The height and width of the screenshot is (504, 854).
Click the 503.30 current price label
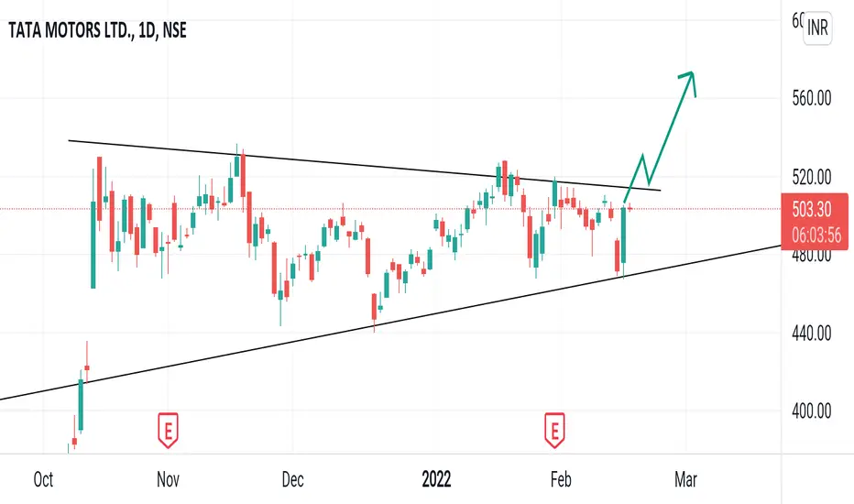point(812,209)
